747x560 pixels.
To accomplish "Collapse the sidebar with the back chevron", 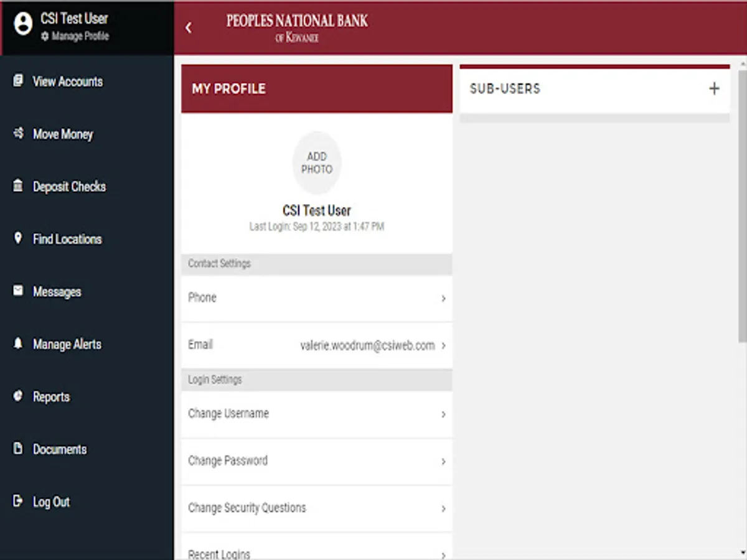I will point(189,28).
